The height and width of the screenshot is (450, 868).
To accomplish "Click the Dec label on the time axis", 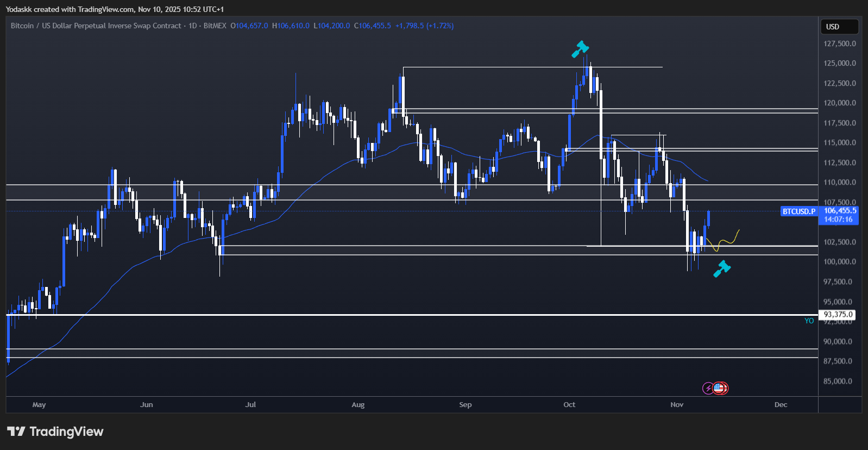I will point(781,404).
